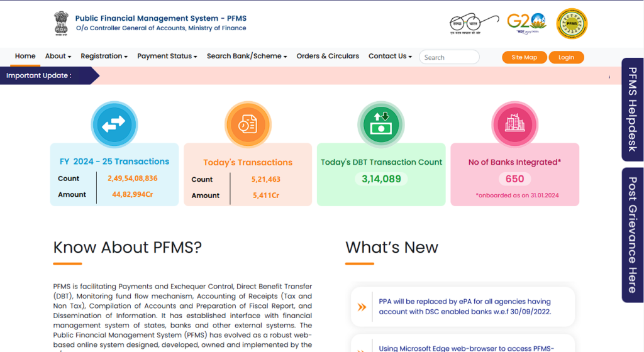Click the green money DBT transaction icon

[381, 124]
